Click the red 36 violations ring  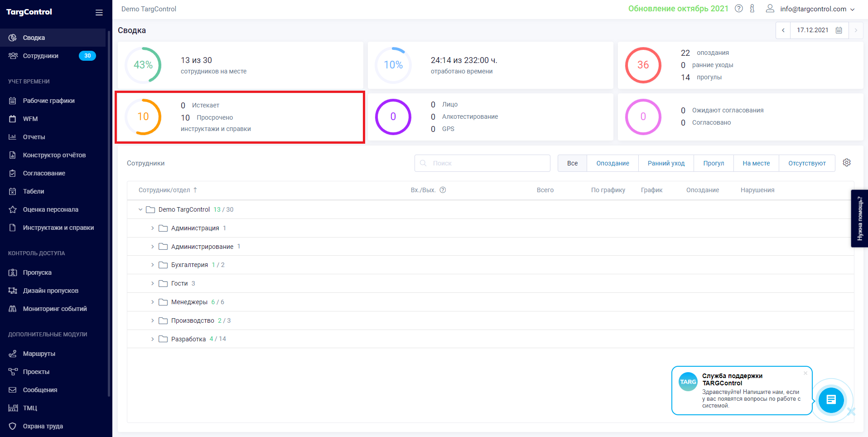(643, 65)
